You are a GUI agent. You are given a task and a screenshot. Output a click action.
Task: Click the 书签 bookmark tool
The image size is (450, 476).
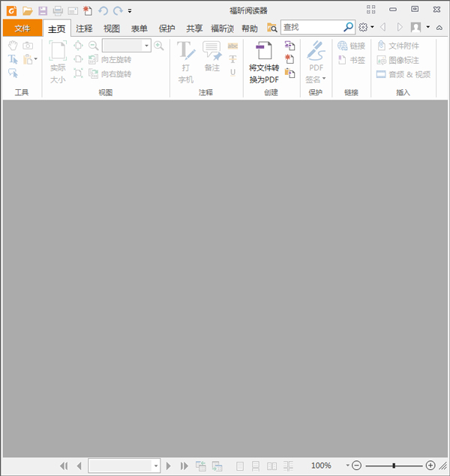[x=351, y=60]
